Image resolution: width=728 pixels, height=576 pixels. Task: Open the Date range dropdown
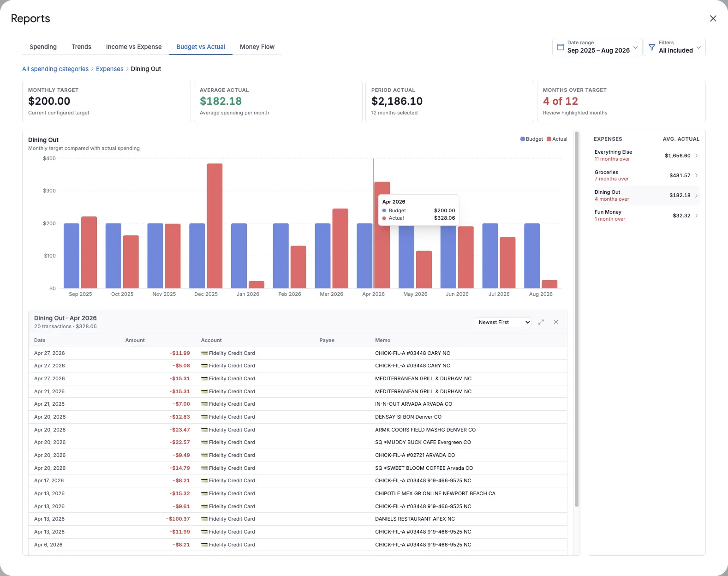coord(597,47)
